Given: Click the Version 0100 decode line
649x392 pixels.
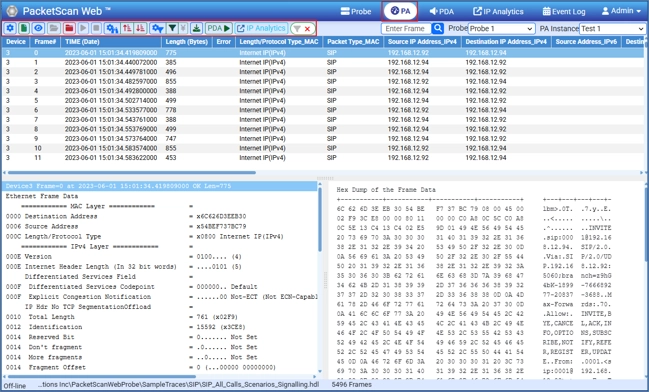Looking at the screenshot, I should (x=160, y=257).
